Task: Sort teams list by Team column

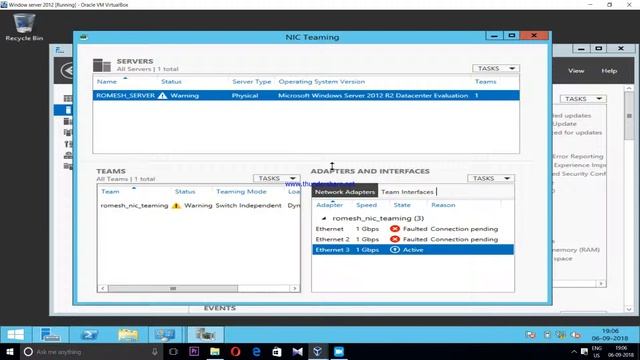Action: 110,191
